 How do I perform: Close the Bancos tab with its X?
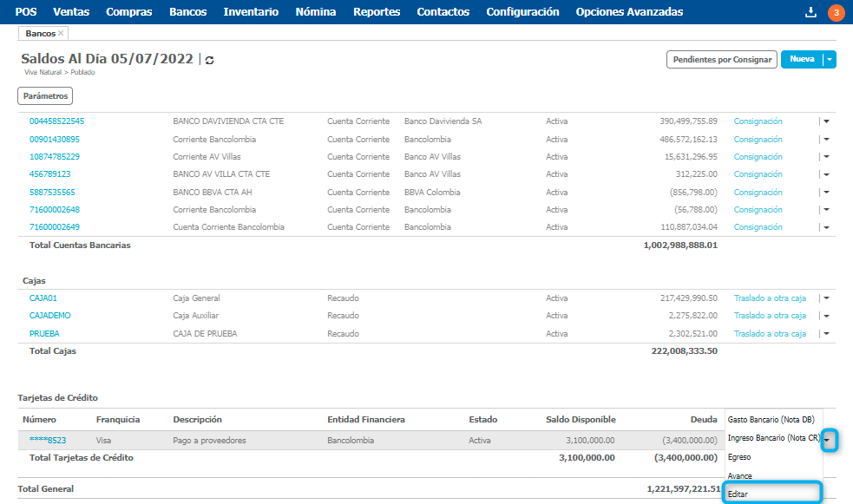(61, 33)
